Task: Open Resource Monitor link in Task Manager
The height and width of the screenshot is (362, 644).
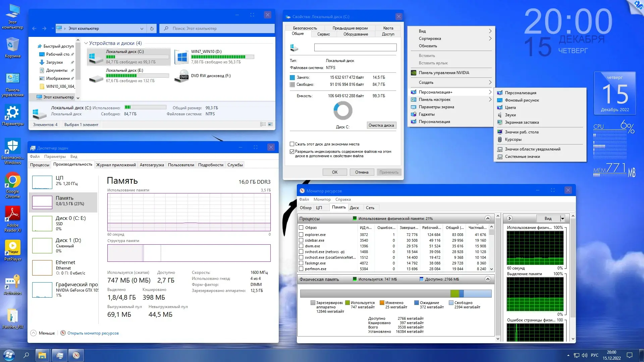Action: coord(93,333)
